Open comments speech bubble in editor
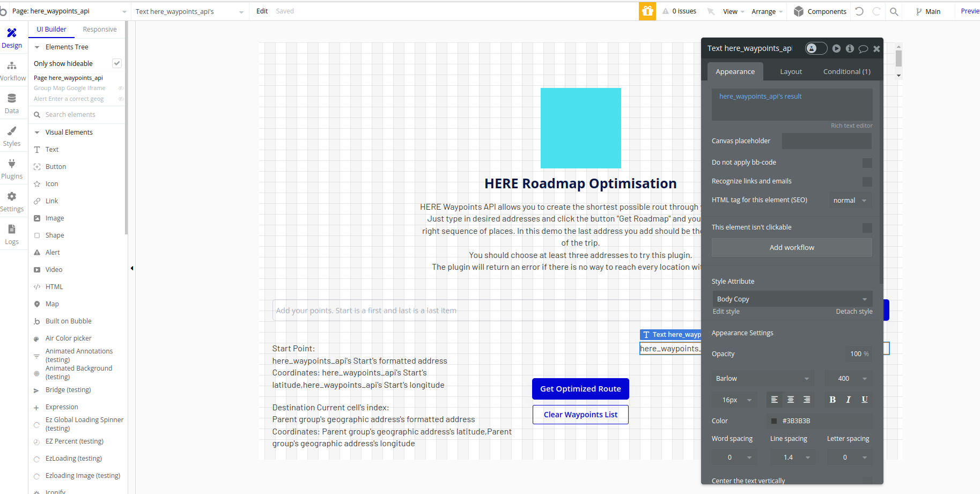 click(x=863, y=48)
